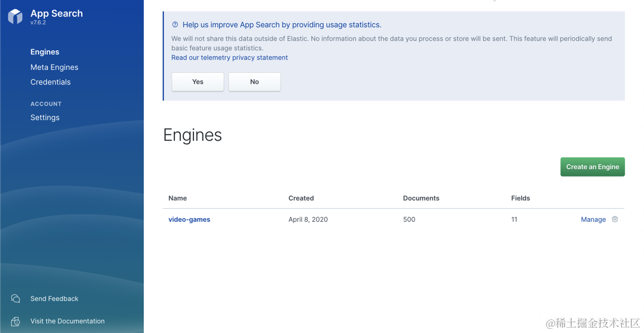Click the App Search cube logo
The height and width of the screenshot is (333, 644).
[15, 17]
